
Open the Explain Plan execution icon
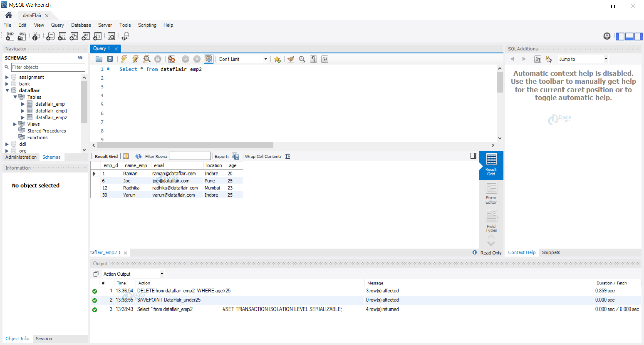point(147,59)
